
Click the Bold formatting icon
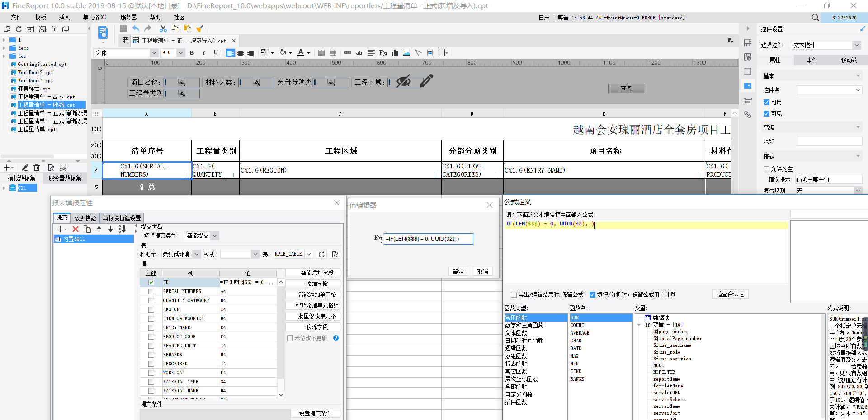point(192,53)
